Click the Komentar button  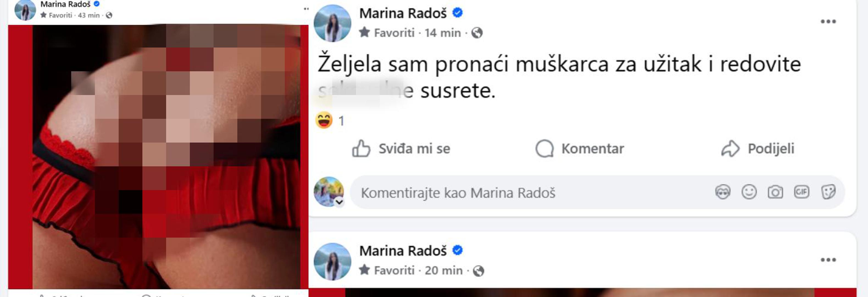580,149
